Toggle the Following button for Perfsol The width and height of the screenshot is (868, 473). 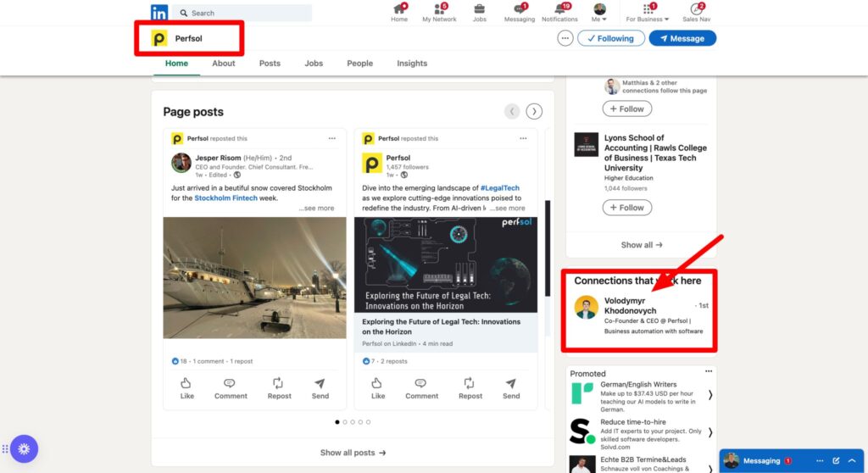point(610,38)
